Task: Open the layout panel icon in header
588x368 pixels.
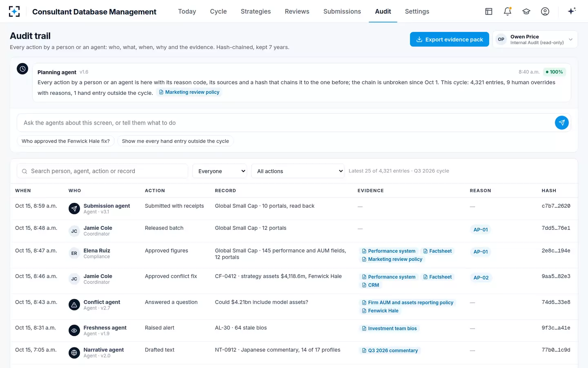Action: pos(489,11)
